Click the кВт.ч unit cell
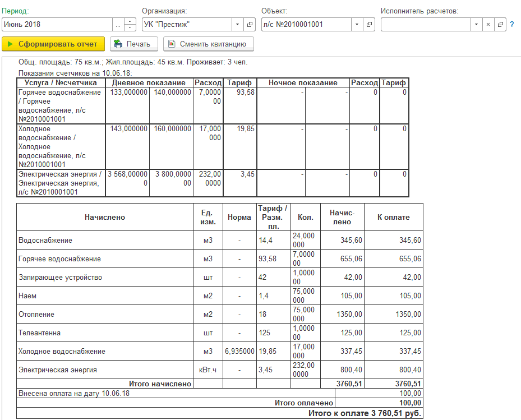This screenshot has width=521, height=420. [x=208, y=370]
